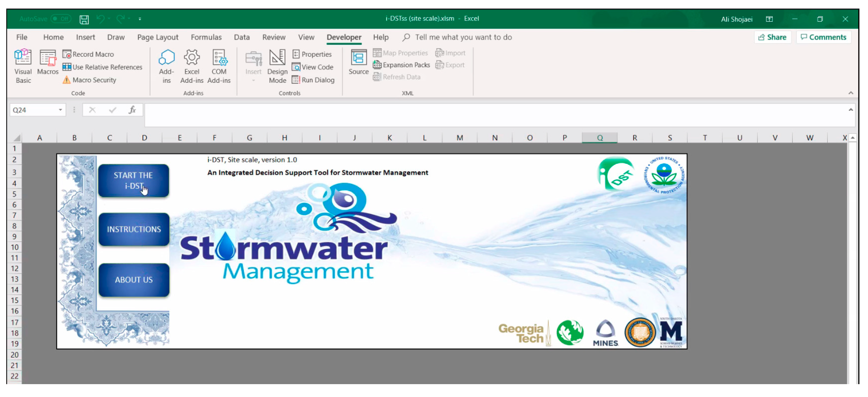Click View Code
868x397 pixels.
(313, 67)
